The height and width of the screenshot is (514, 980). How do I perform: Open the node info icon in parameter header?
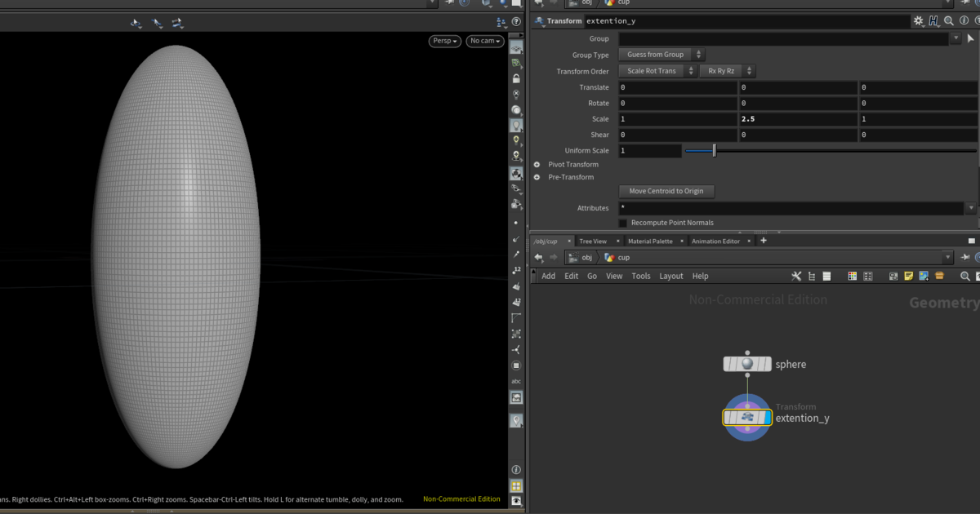coord(962,21)
